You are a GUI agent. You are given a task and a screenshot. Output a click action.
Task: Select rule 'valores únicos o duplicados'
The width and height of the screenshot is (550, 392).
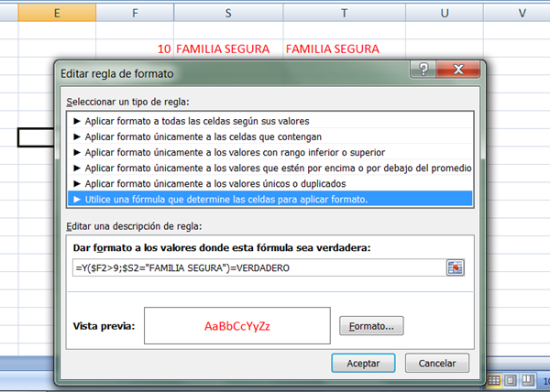(269, 183)
